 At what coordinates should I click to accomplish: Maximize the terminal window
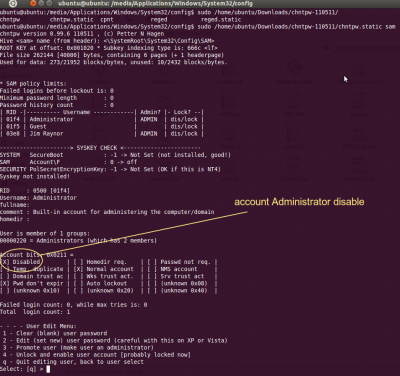49,3
